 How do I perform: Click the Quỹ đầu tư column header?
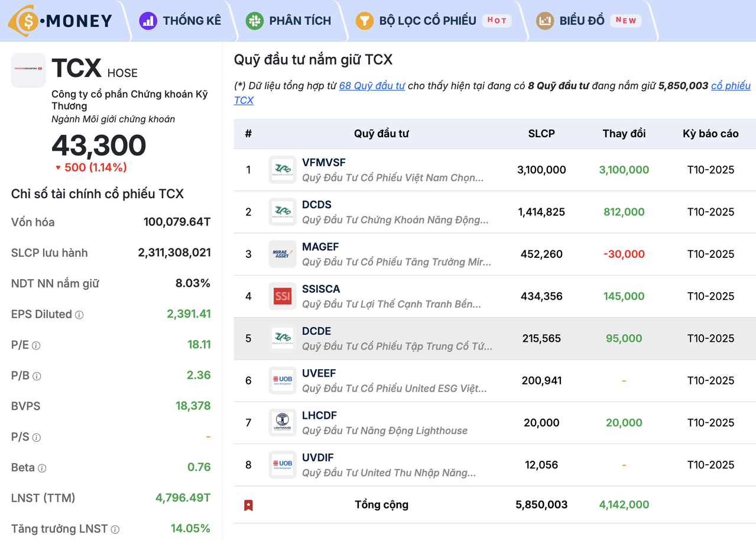[x=381, y=134]
